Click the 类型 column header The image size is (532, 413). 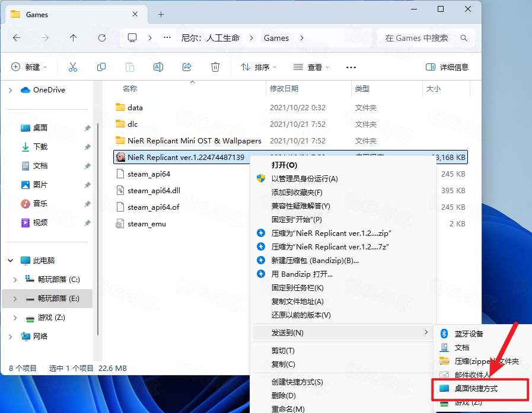pyautogui.click(x=362, y=89)
